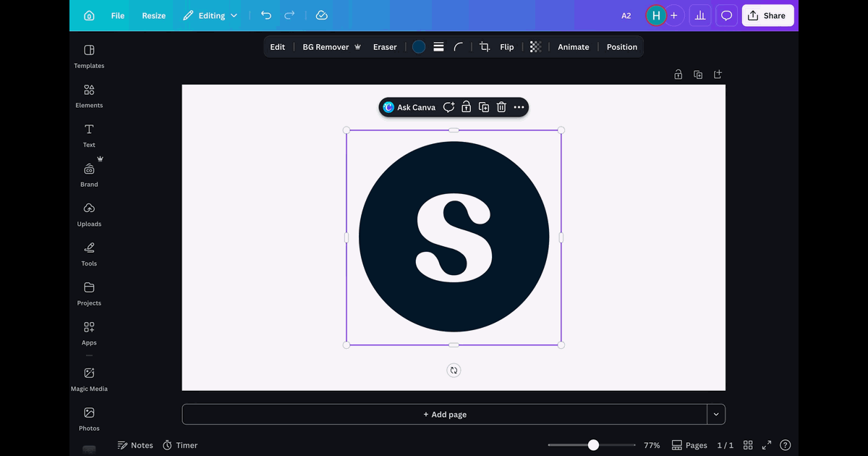This screenshot has width=868, height=456.
Task: Click Ask Canva assistant button
Action: tap(409, 107)
